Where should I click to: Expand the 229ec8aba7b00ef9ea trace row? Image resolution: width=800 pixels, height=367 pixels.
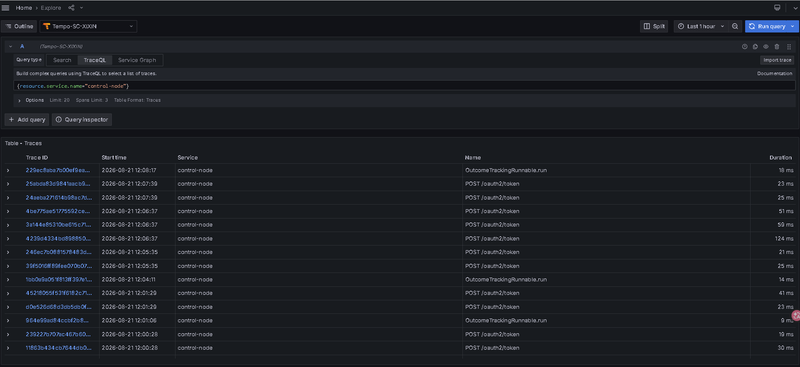pyautogui.click(x=8, y=170)
